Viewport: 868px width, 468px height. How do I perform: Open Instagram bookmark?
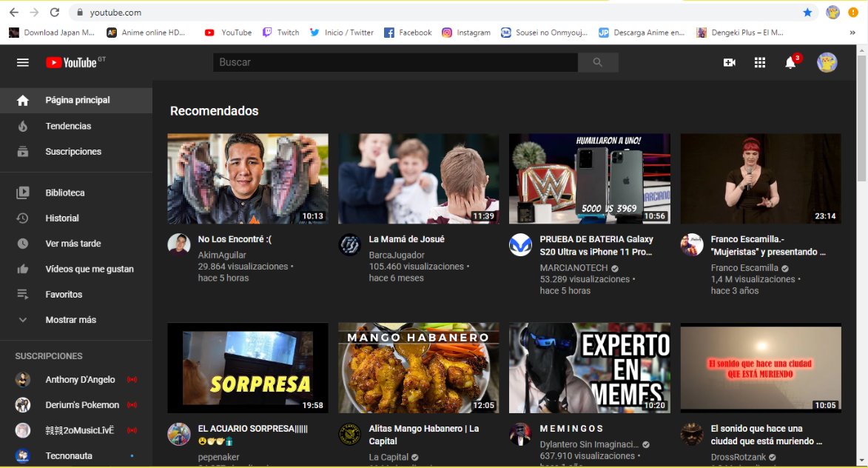pyautogui.click(x=466, y=33)
